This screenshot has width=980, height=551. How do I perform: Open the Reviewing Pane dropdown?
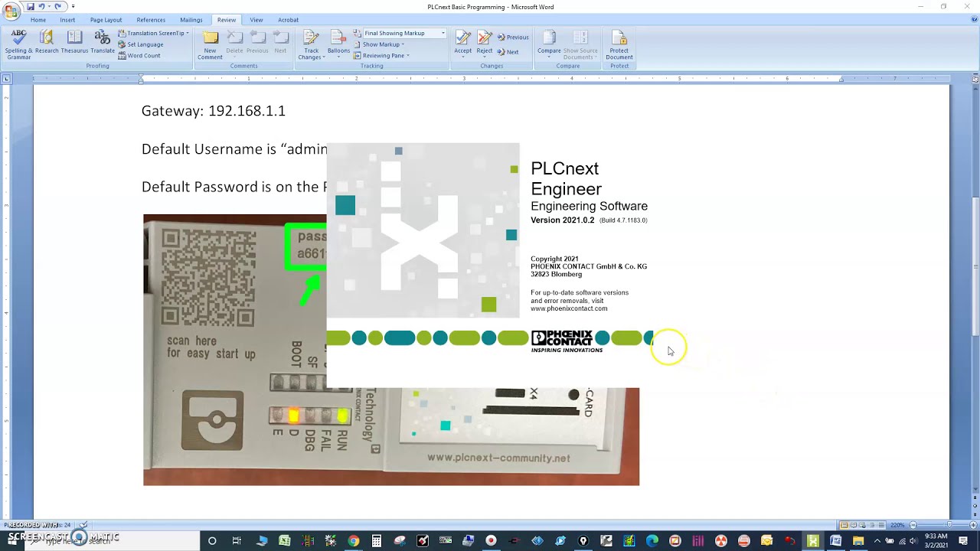tap(381, 56)
